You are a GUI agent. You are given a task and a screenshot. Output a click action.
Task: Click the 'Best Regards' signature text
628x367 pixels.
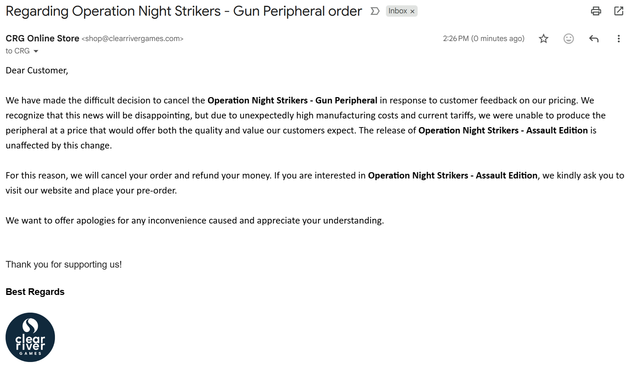pyautogui.click(x=35, y=292)
